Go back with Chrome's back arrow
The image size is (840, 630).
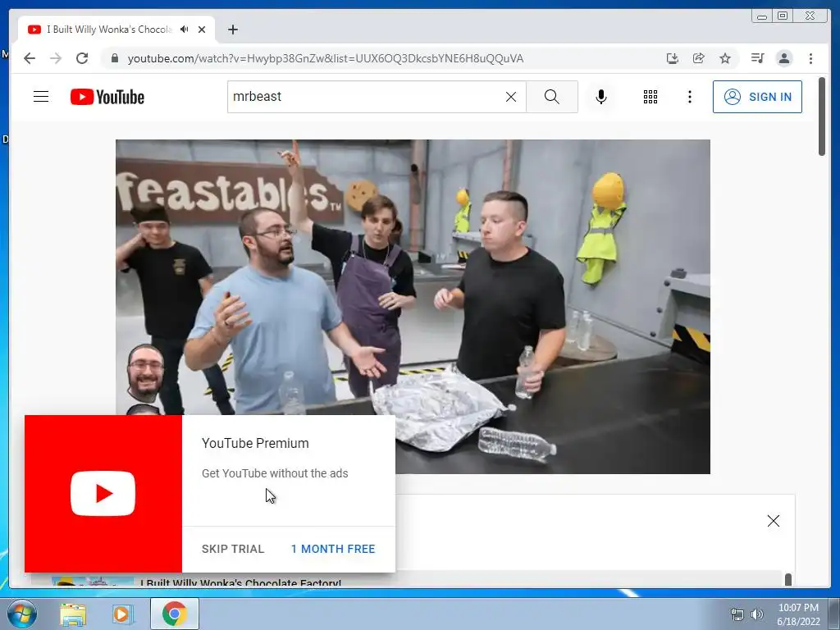tap(30, 58)
